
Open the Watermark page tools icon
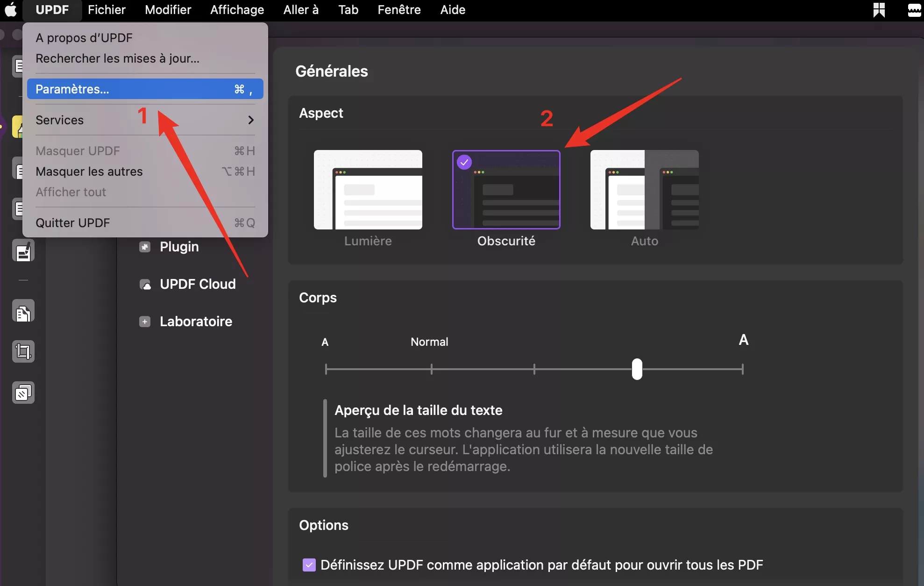point(23,393)
